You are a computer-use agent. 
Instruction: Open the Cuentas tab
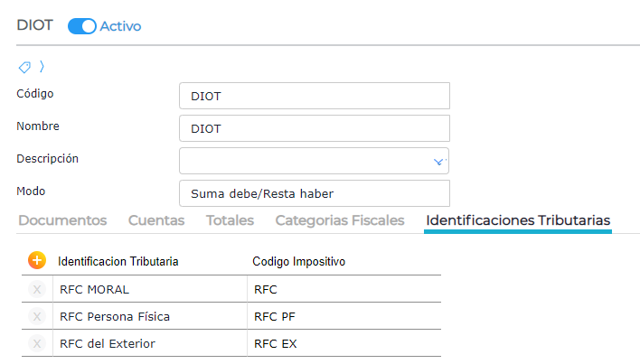coord(156,220)
